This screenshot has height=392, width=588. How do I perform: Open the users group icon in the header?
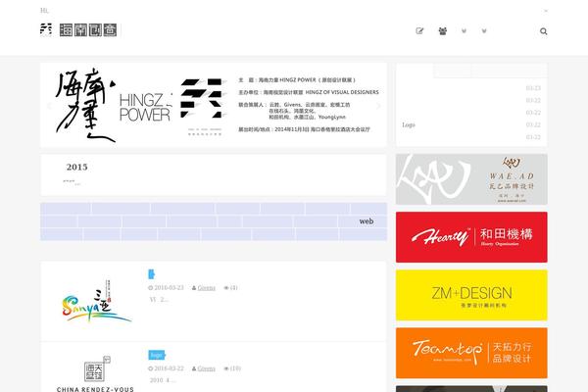coord(443,31)
